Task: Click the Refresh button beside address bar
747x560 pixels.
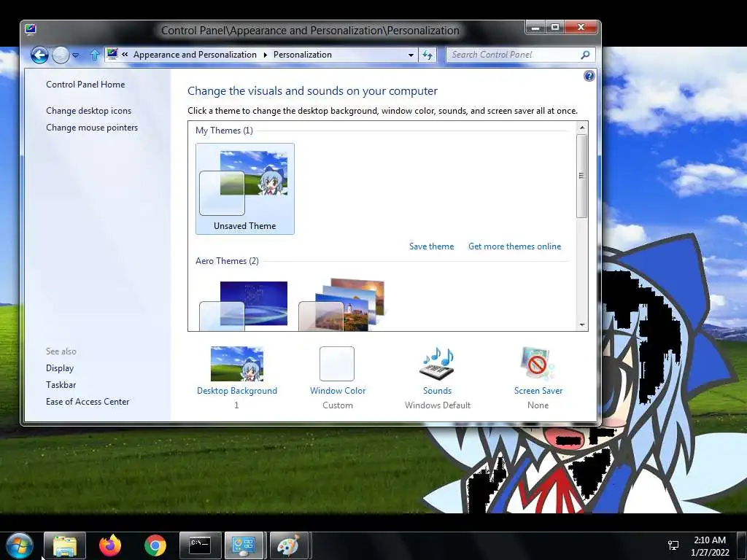Action: coord(427,55)
